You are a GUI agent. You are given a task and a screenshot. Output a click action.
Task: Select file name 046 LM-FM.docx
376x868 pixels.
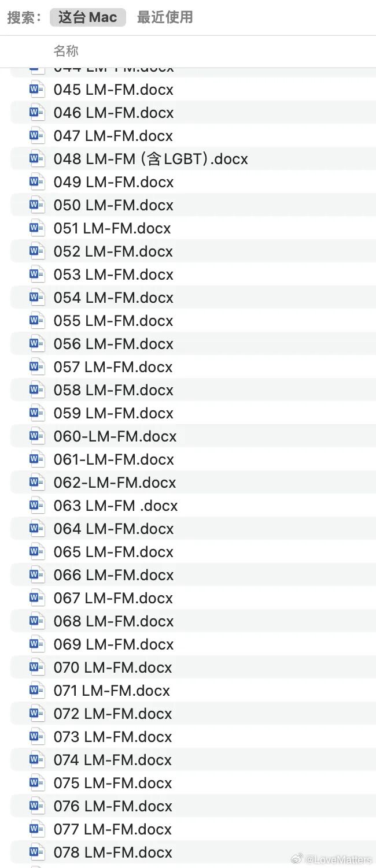click(x=113, y=113)
